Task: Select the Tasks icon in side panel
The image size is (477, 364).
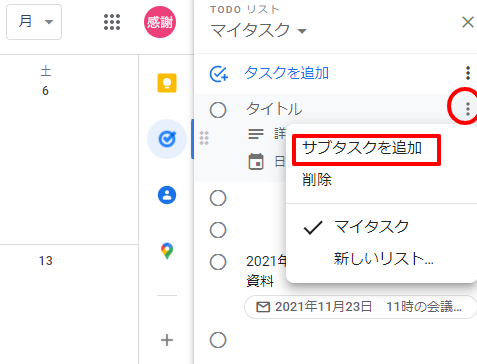Action: (x=167, y=139)
